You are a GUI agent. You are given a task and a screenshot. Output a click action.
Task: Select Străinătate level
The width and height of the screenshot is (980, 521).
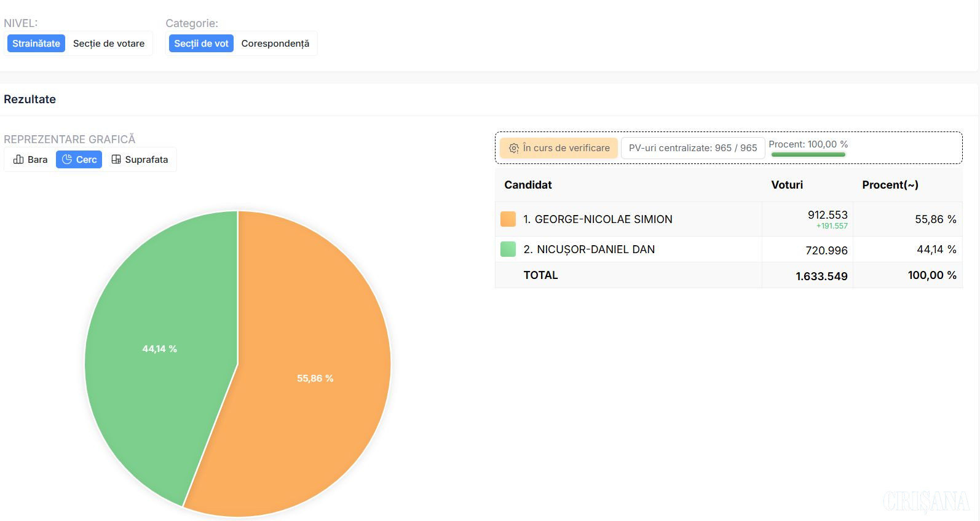(x=36, y=44)
